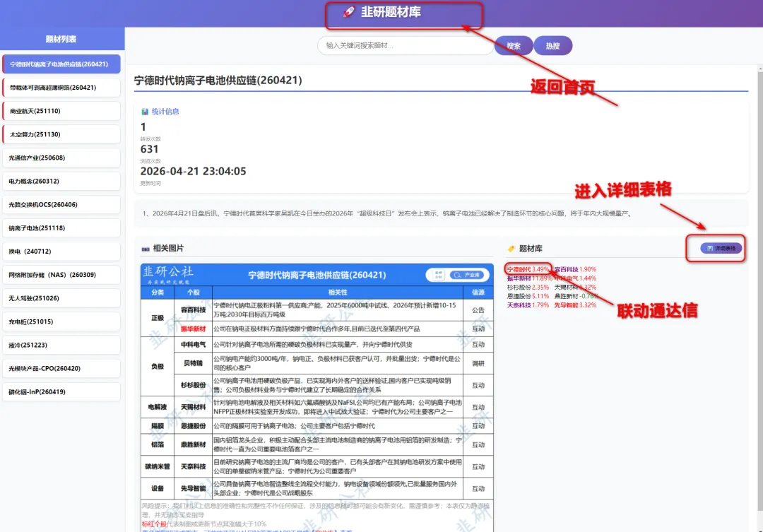Open topic 商业航天(251110)
Image resolution: width=763 pixels, height=532 pixels.
(x=61, y=111)
